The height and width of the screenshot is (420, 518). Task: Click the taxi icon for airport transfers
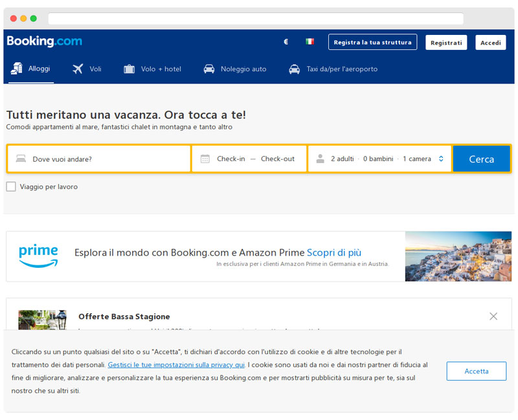295,69
